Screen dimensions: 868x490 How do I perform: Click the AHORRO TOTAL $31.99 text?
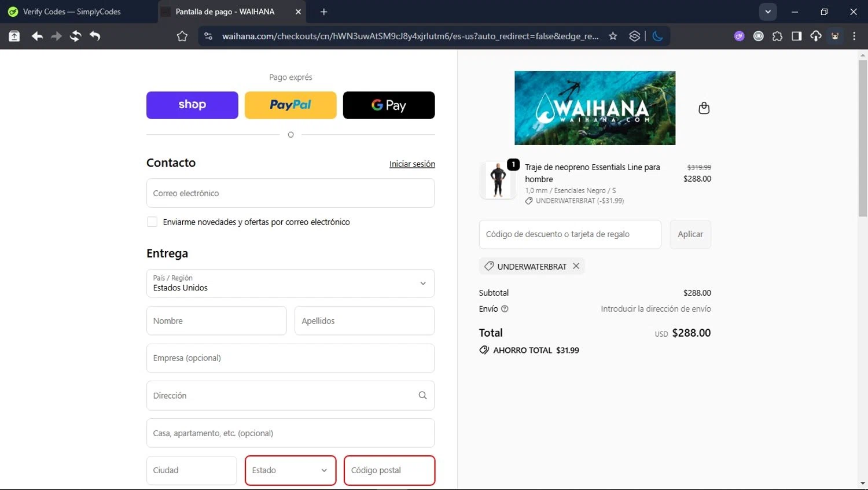point(536,350)
